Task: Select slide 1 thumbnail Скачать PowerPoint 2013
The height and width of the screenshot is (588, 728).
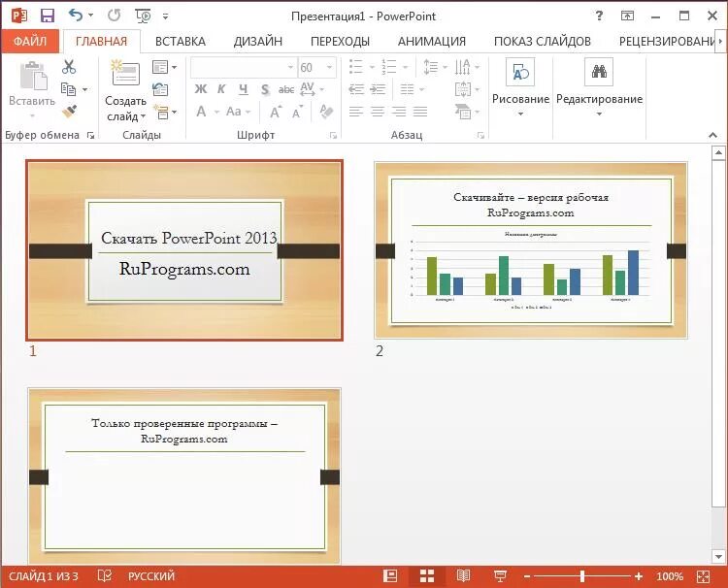Action: [x=184, y=250]
